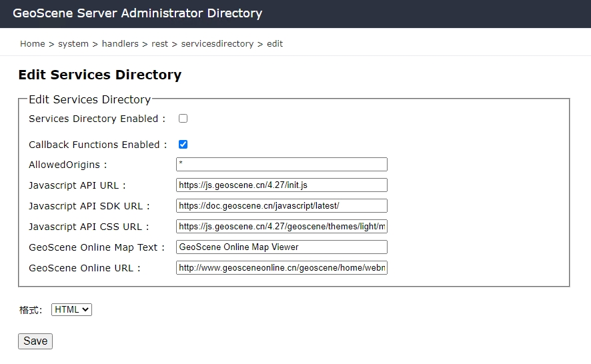Enable the Services Directory Enabled checkbox
This screenshot has height=364, width=591.
(x=183, y=119)
